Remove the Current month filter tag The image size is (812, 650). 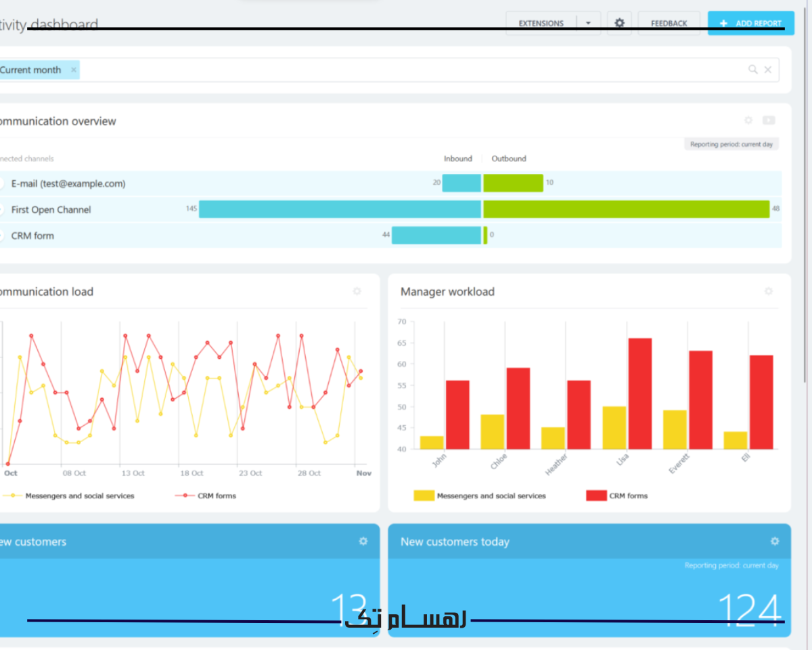[74, 70]
